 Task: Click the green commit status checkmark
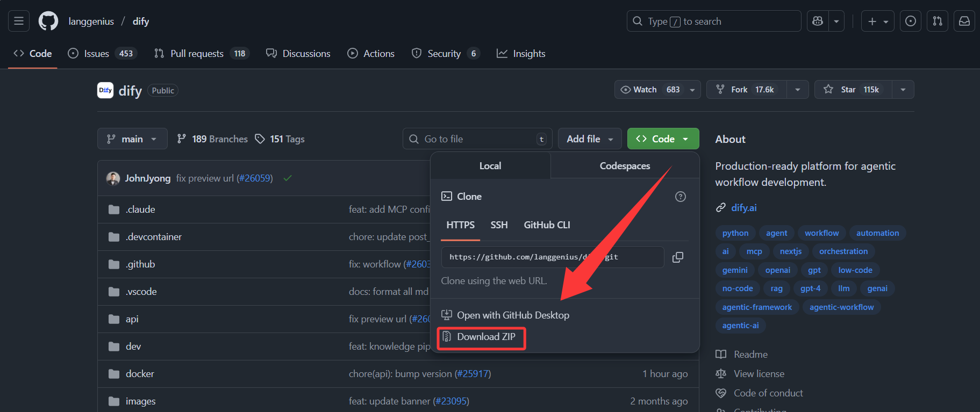[288, 178]
